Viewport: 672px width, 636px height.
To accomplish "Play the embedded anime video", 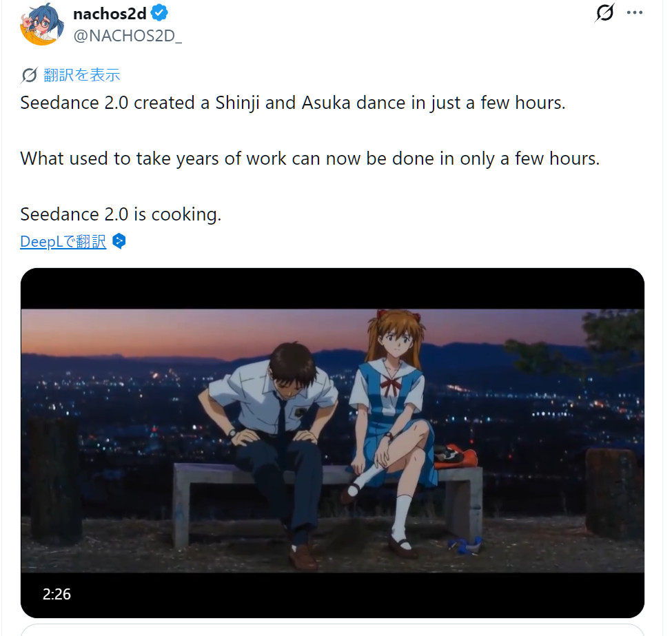I will tap(332, 441).
